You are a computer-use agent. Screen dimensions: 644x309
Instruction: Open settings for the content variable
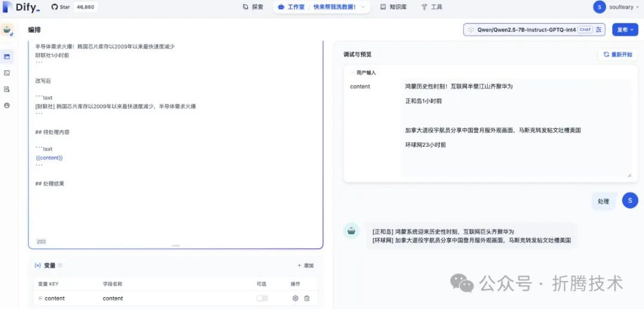(295, 298)
